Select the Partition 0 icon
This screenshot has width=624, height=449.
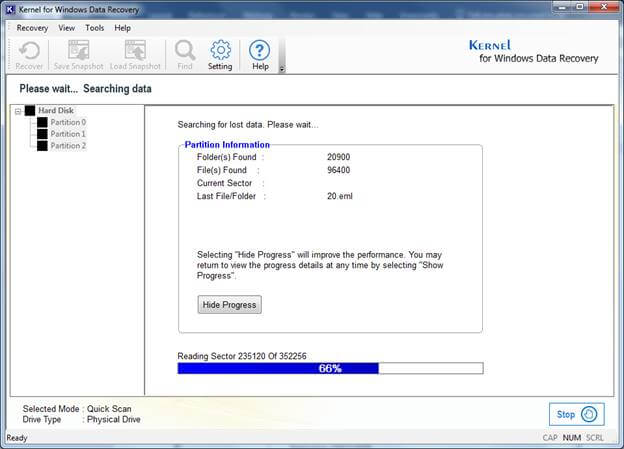(42, 122)
